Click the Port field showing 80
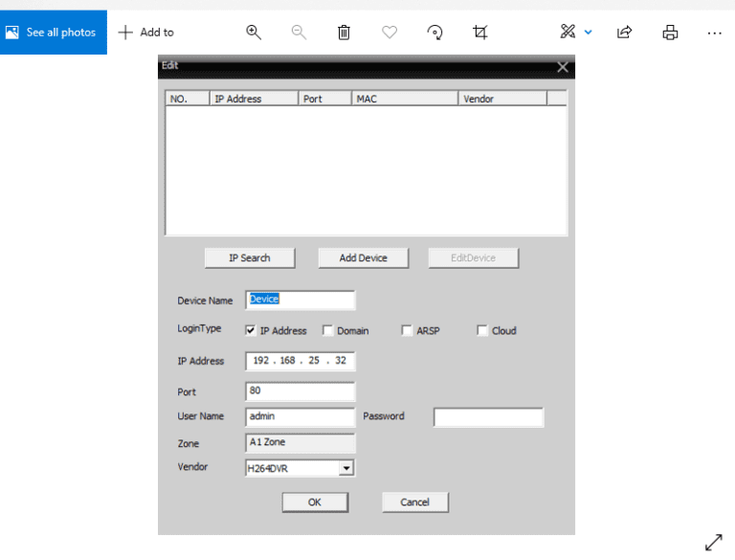The height and width of the screenshot is (560, 735). pos(300,392)
